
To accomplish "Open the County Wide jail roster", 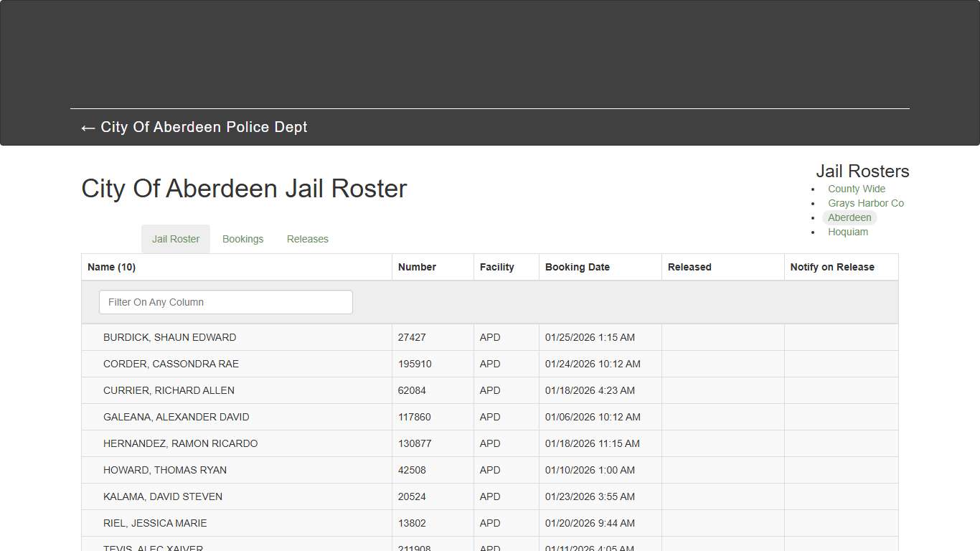I will point(856,189).
